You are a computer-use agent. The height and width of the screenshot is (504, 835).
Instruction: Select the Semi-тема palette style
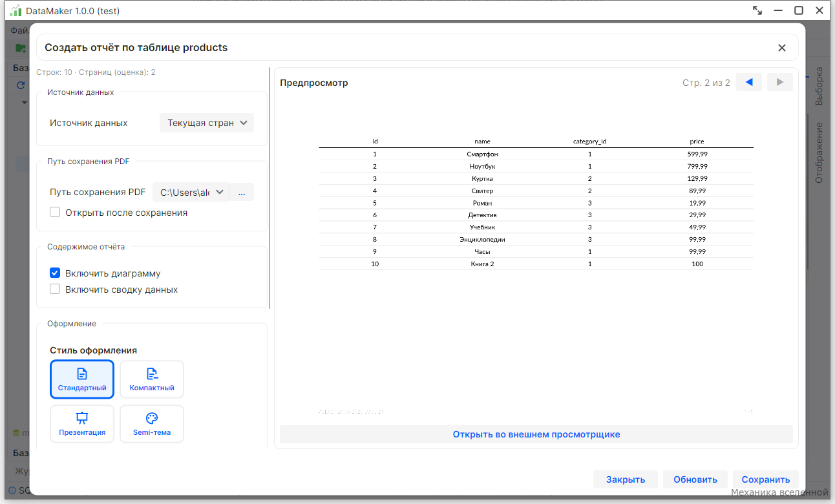[x=152, y=424]
